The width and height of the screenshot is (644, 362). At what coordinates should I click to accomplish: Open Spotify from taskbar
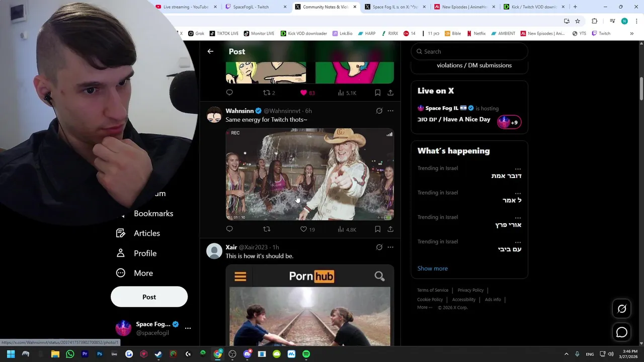click(306, 354)
